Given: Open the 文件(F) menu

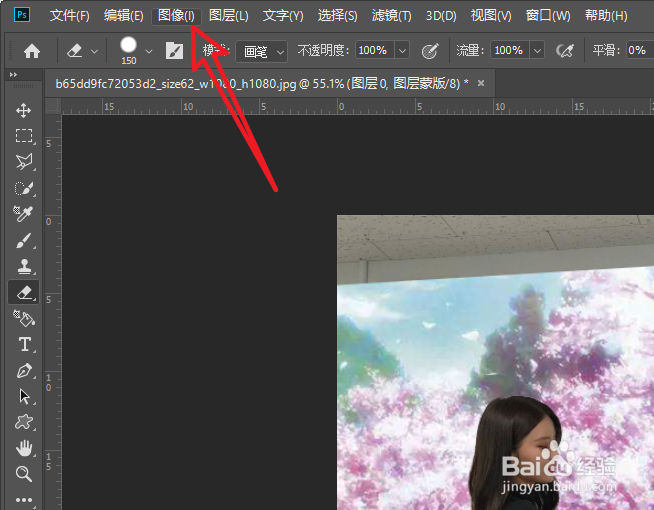Looking at the screenshot, I should [x=70, y=16].
